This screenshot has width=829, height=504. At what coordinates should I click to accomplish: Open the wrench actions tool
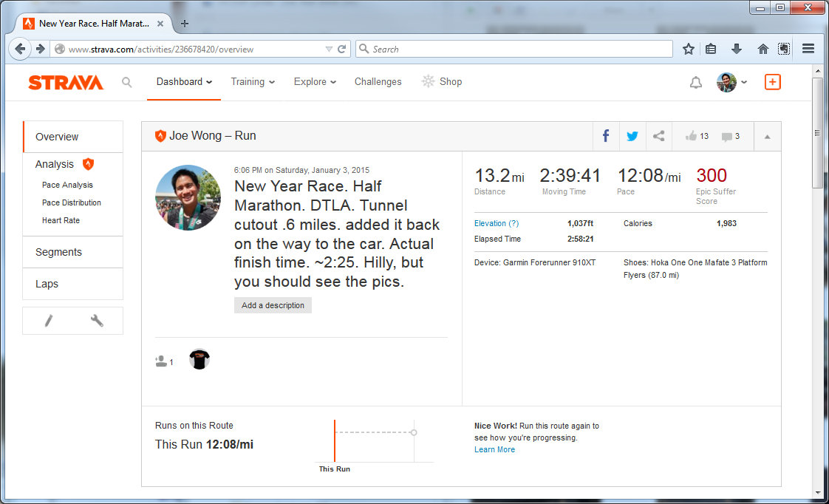pyautogui.click(x=97, y=321)
